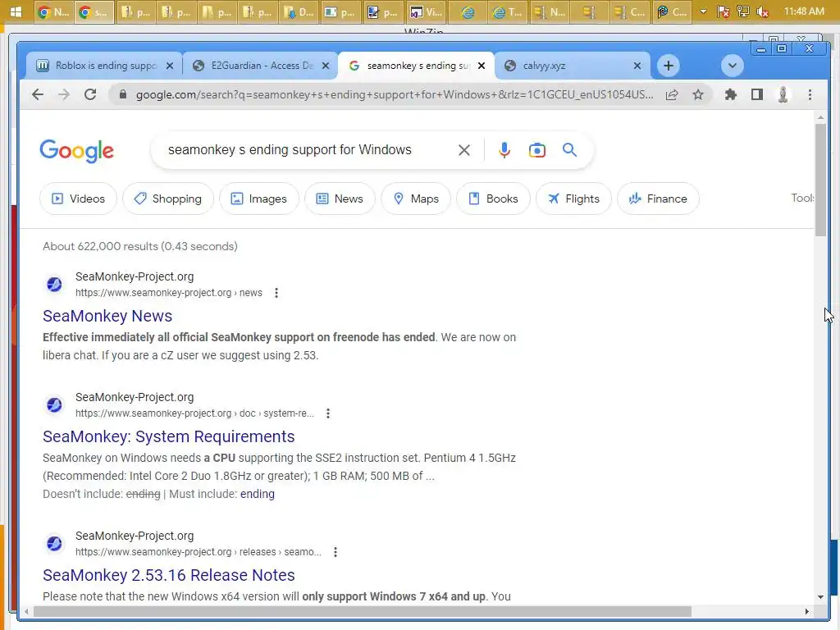Close the seamonkey s ending support tab
This screenshot has height=630, width=840.
pos(482,66)
